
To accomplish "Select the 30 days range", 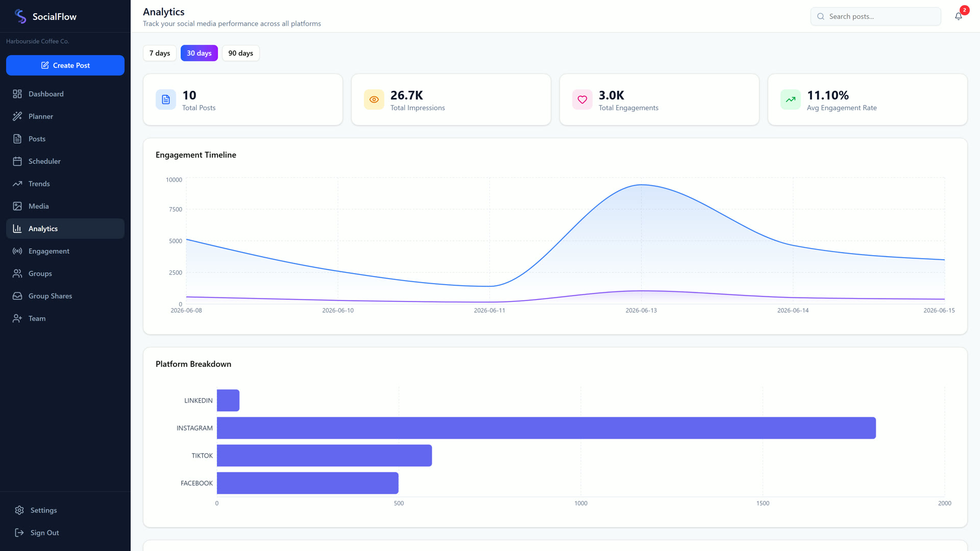I will (199, 53).
